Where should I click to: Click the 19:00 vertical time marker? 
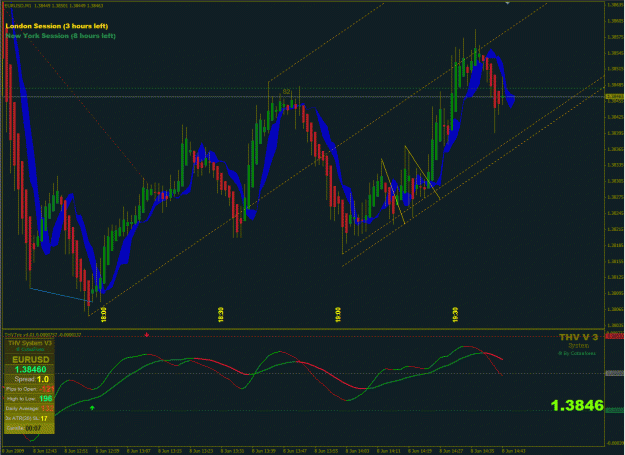(338, 314)
